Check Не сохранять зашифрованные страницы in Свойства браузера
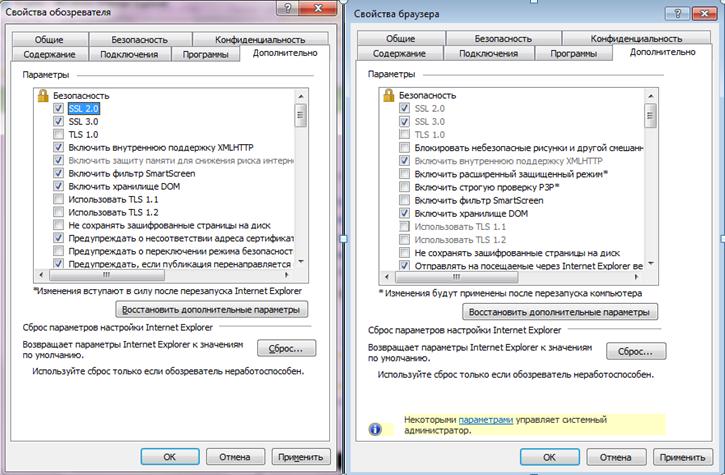 point(404,253)
